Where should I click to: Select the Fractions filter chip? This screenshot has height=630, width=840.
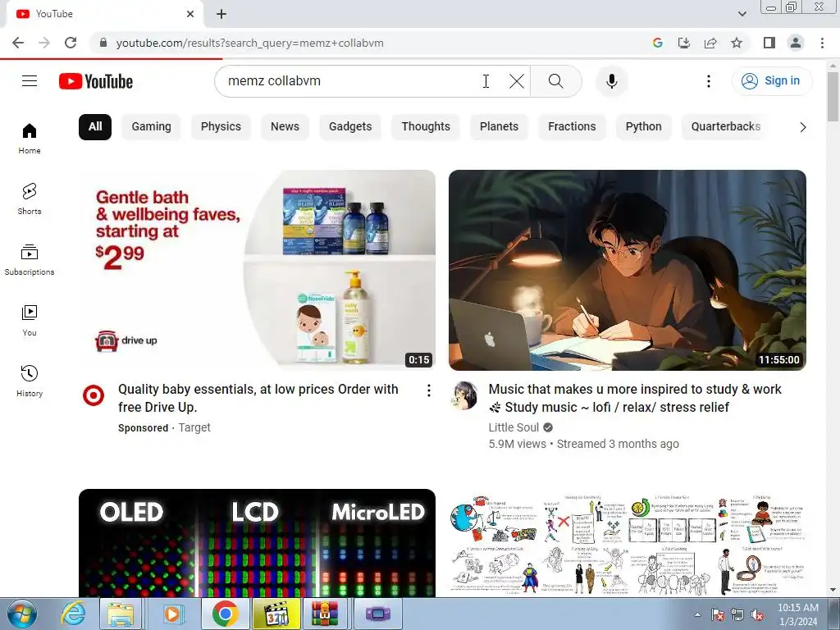pos(572,127)
